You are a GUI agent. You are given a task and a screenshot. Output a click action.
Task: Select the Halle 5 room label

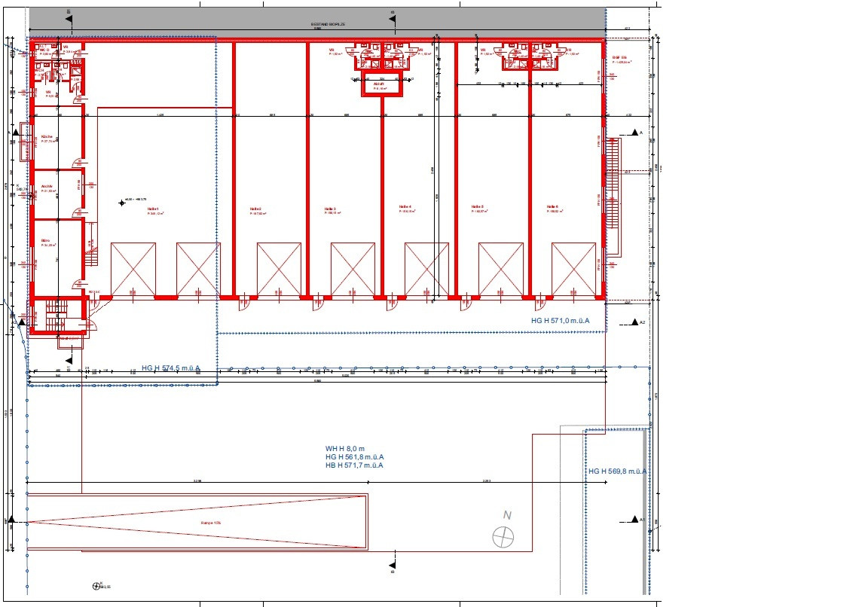tap(477, 207)
